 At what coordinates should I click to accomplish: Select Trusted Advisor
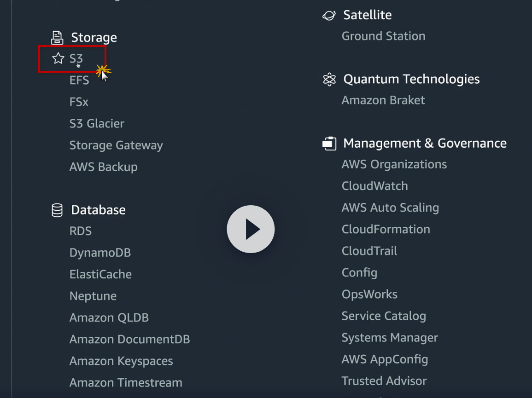(384, 381)
